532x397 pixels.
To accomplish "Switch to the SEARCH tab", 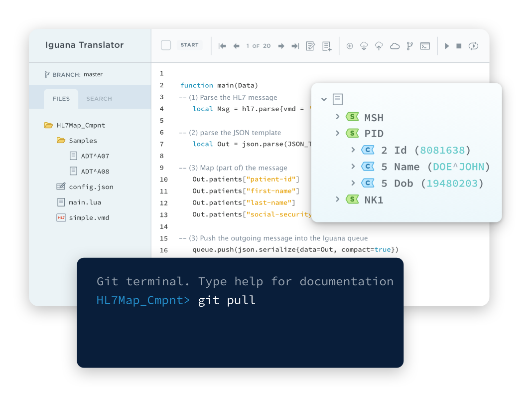I will (x=99, y=99).
